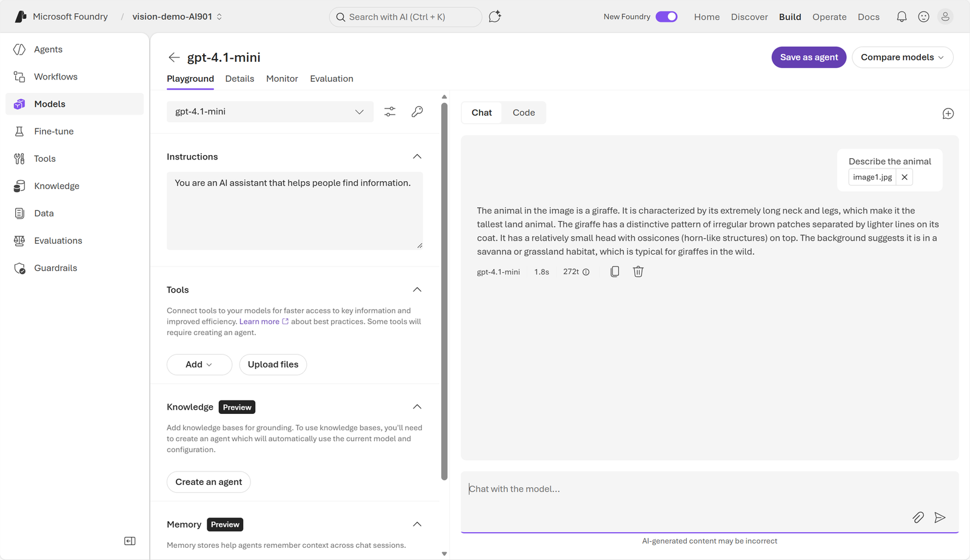
Task: Collapse the Knowledge section
Action: 417,407
